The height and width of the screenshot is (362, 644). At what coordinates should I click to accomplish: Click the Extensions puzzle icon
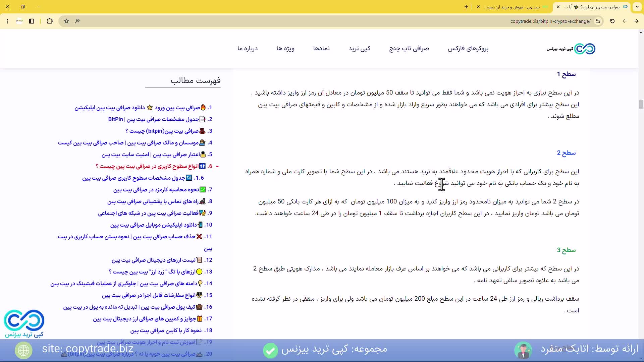click(50, 21)
